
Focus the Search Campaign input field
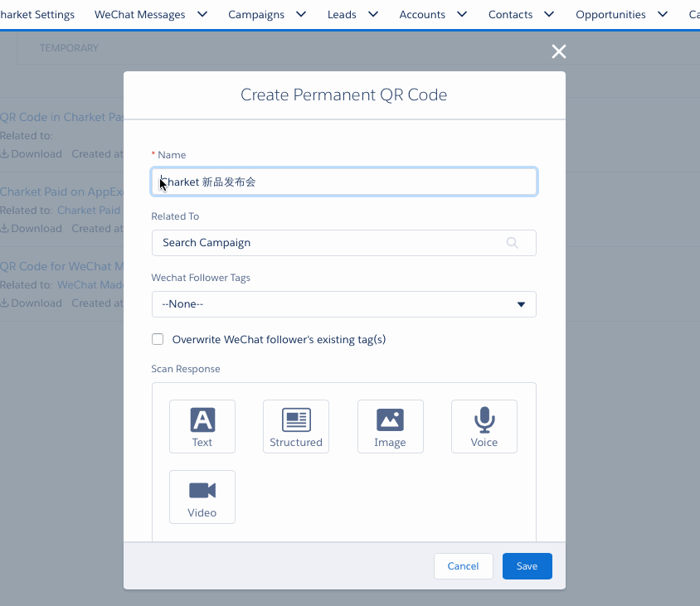[332, 243]
